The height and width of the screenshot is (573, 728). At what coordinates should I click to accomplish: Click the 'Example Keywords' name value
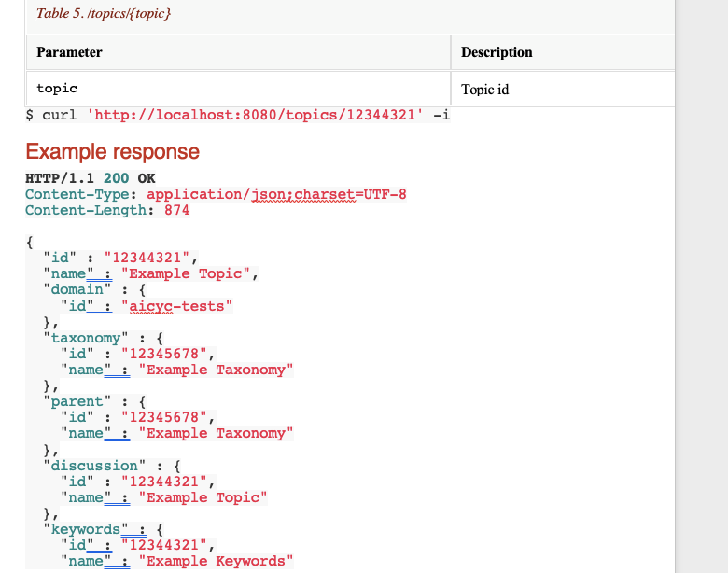tap(216, 561)
